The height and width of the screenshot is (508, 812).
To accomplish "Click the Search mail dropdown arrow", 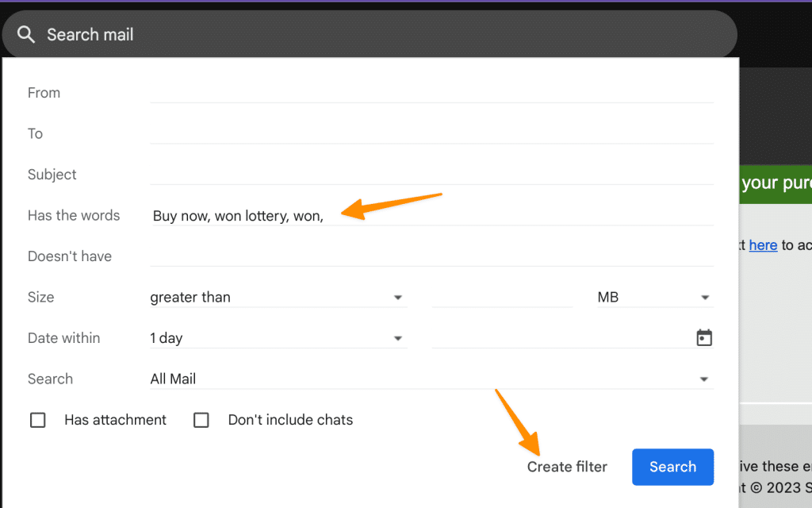I will tap(704, 379).
